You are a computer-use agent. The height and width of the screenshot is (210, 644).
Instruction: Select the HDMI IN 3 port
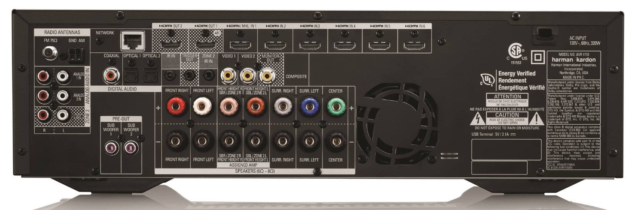point(310,45)
